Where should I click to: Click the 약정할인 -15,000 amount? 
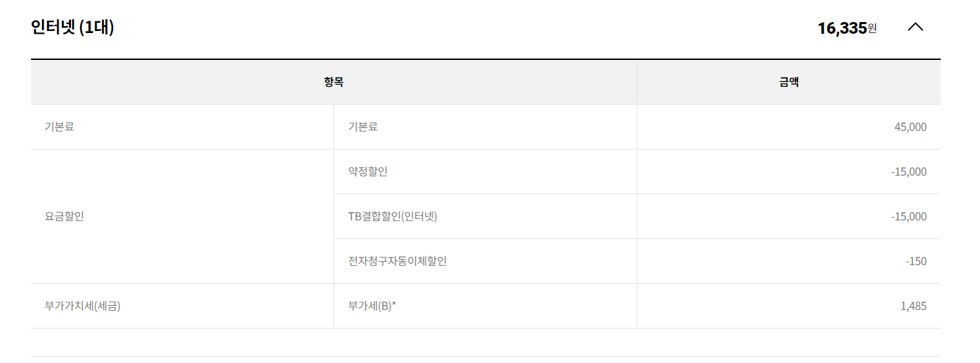[x=908, y=172]
